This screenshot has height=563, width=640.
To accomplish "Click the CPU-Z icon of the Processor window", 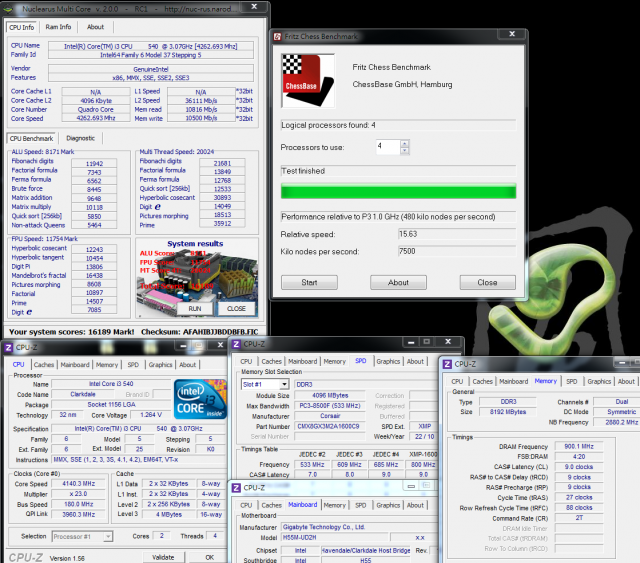I will pos(8,347).
